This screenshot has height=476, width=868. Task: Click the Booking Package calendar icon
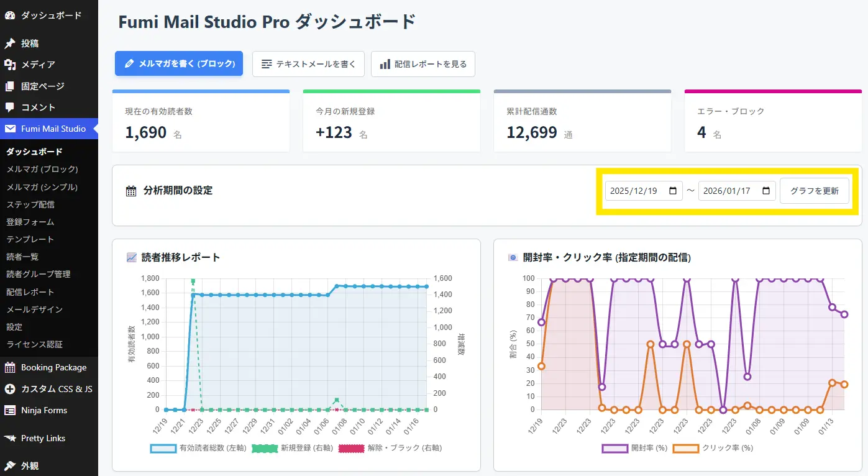(10, 367)
